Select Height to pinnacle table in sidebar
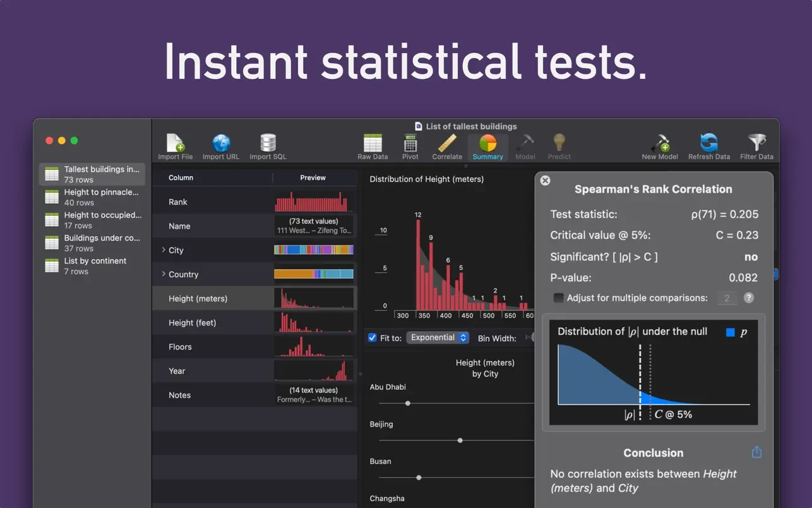The image size is (812, 508). pyautogui.click(x=92, y=197)
